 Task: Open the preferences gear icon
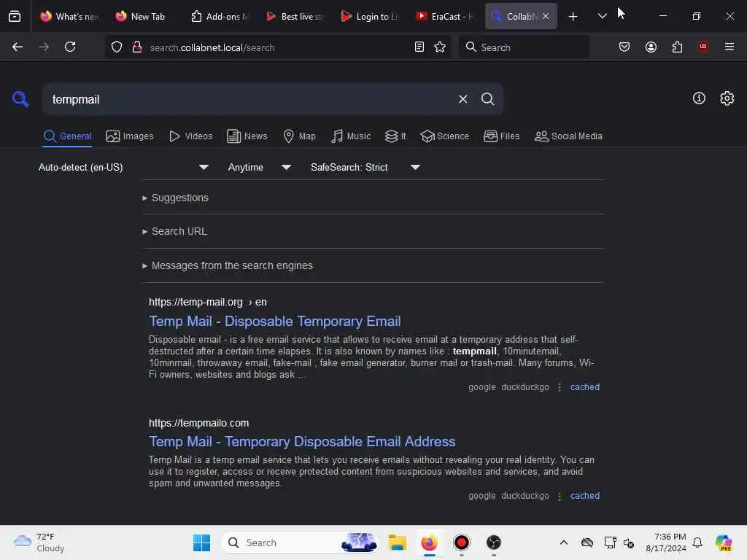[727, 98]
